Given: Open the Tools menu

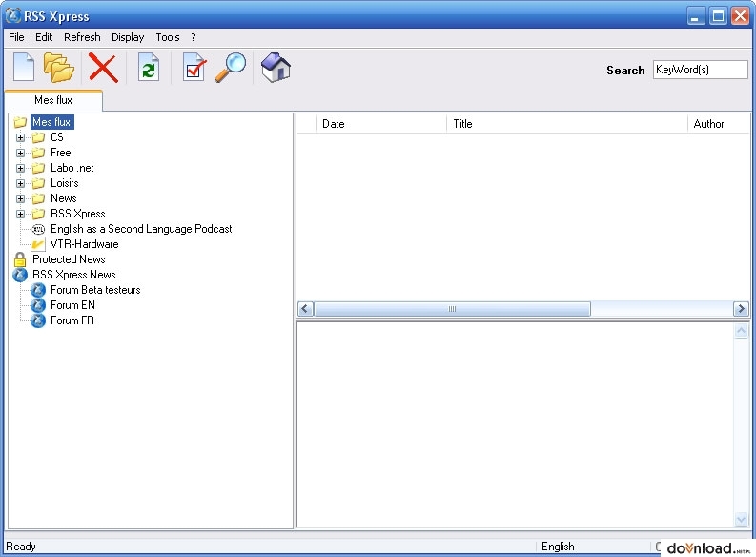Looking at the screenshot, I should click(168, 37).
